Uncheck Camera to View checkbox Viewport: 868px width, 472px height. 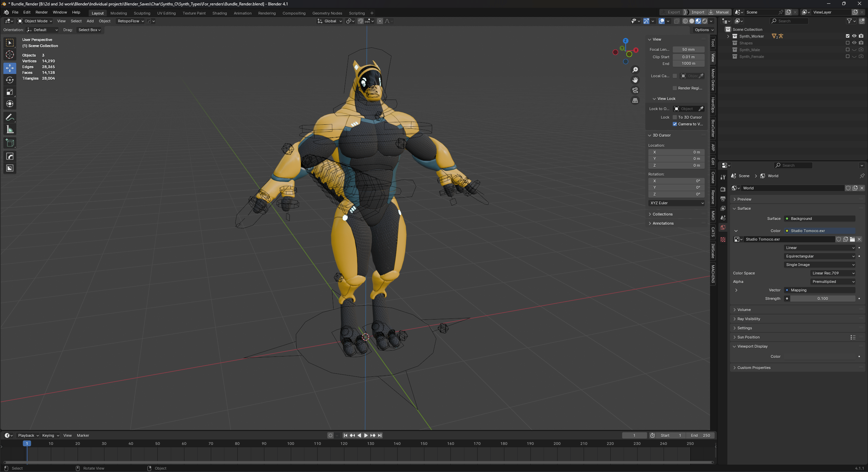674,124
